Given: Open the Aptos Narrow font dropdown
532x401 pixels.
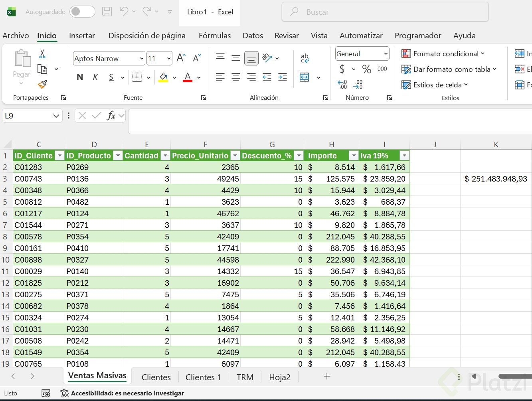Looking at the screenshot, I should pyautogui.click(x=142, y=59).
